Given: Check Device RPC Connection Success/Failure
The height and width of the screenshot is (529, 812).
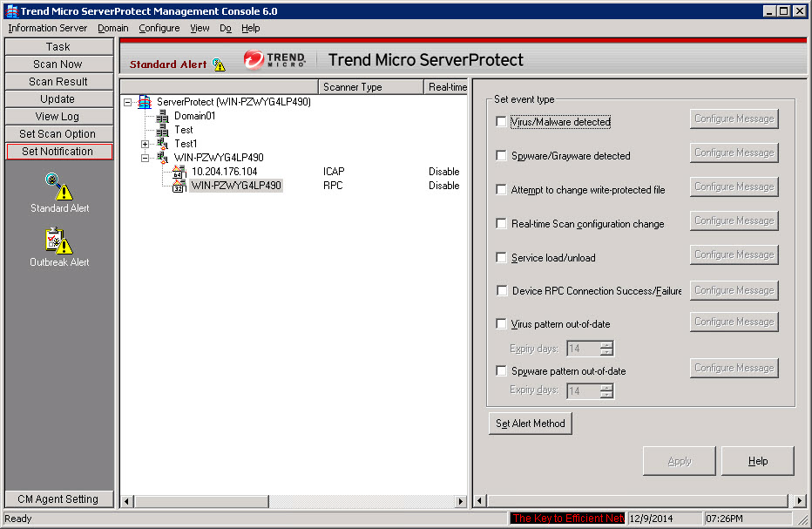Looking at the screenshot, I should 501,291.
